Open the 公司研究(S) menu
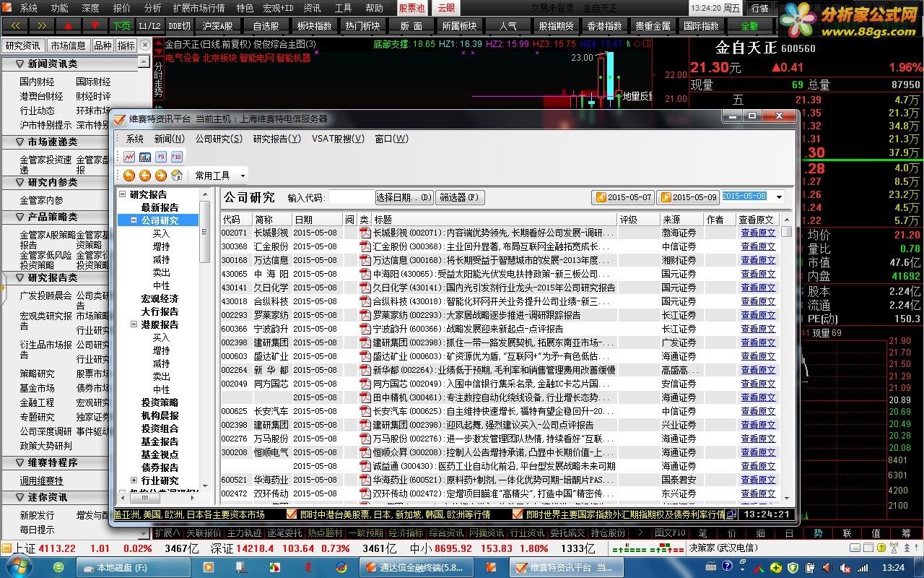Image resolution: width=924 pixels, height=578 pixels. coord(219,139)
